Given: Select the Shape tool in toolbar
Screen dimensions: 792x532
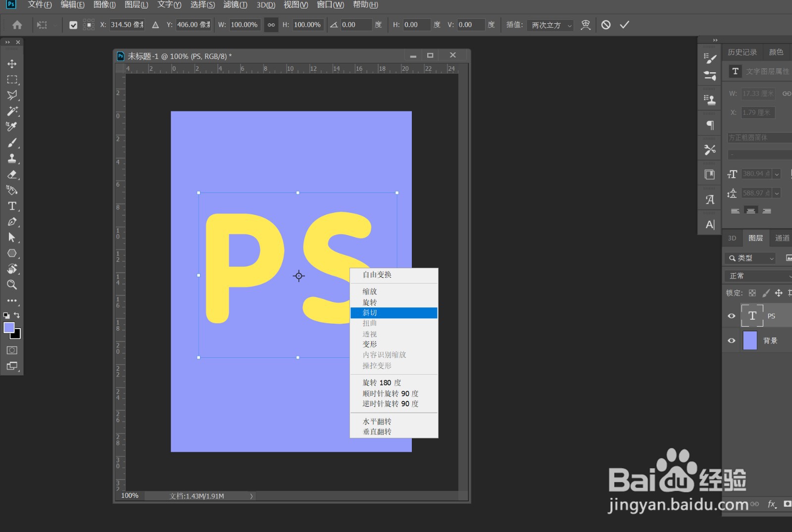Looking at the screenshot, I should (x=12, y=253).
